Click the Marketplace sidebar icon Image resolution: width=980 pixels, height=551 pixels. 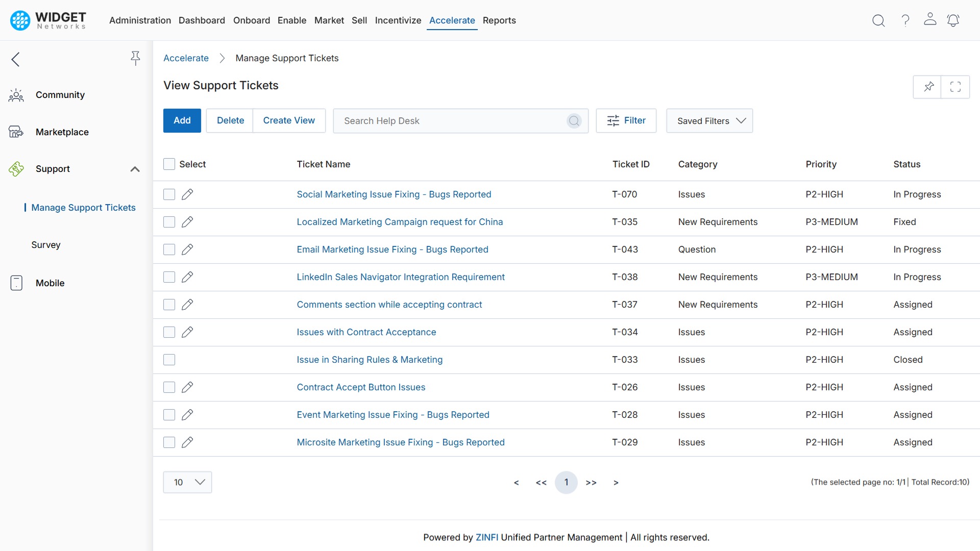click(16, 132)
